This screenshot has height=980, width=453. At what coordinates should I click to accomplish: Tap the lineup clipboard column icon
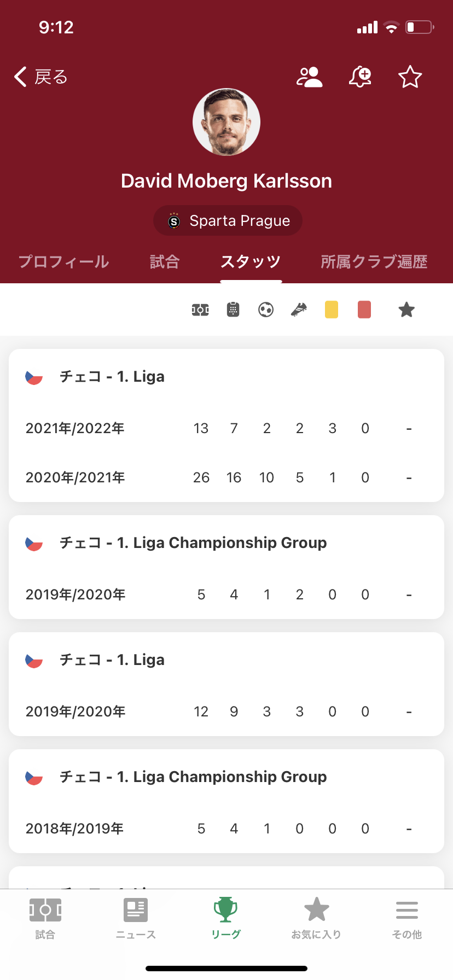pos(233,310)
